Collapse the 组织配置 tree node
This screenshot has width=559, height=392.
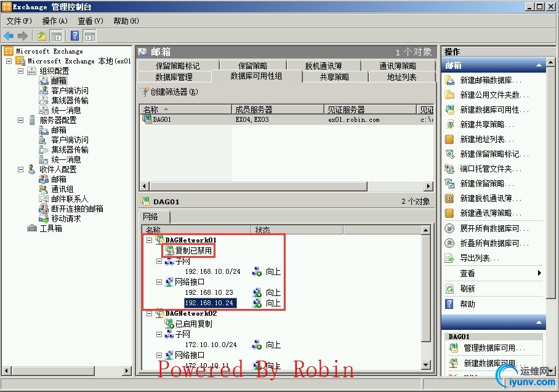[21, 71]
